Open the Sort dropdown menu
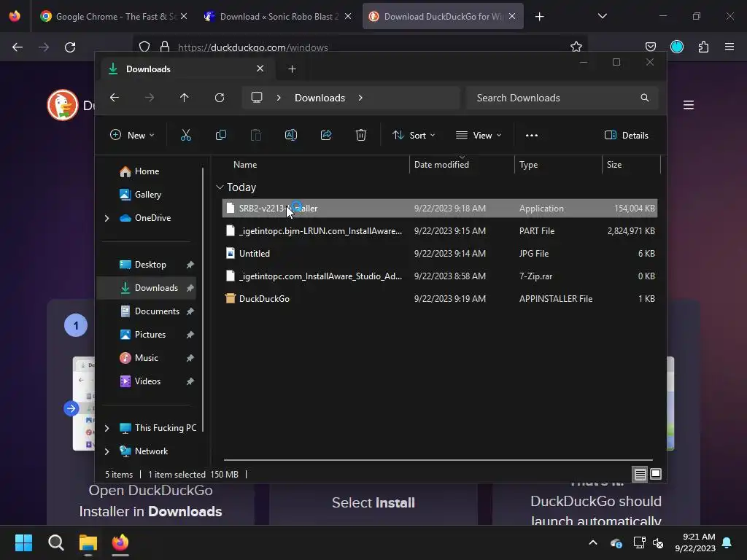 pyautogui.click(x=413, y=135)
